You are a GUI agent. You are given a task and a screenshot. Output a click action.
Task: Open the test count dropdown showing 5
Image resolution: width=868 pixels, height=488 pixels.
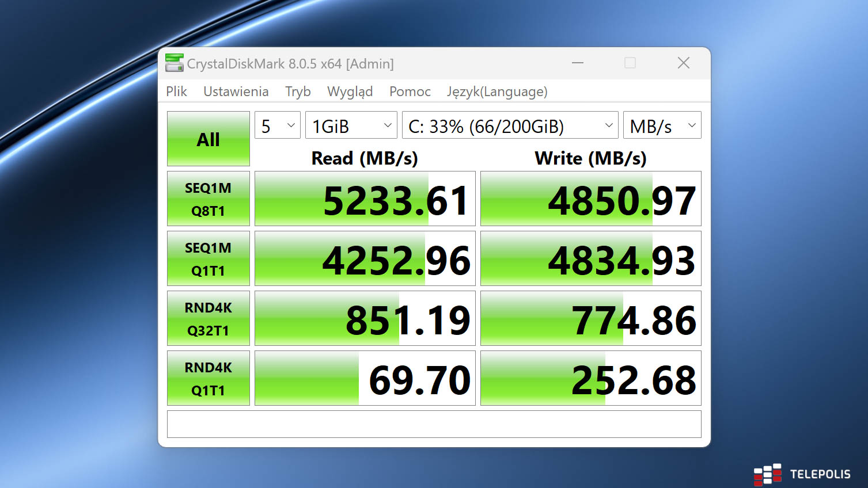point(277,125)
